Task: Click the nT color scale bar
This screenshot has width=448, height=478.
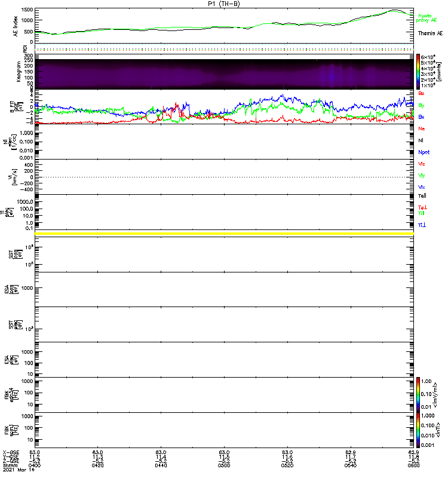Action: click(418, 430)
